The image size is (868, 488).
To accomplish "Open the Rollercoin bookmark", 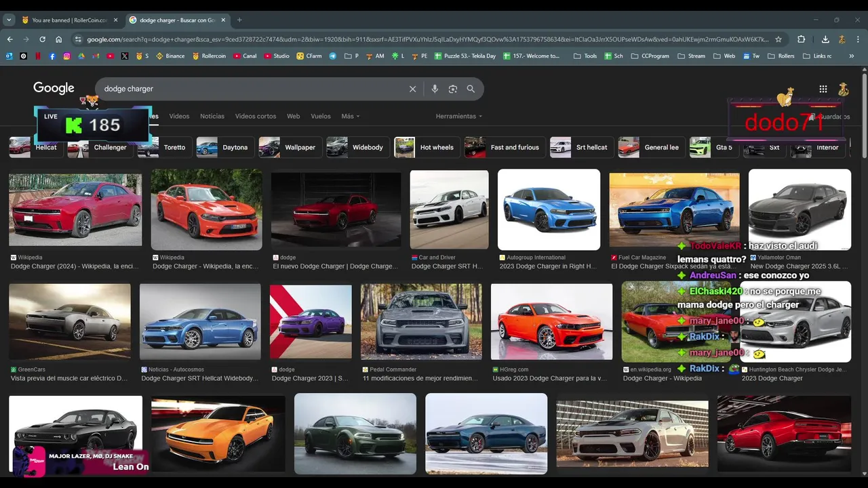I will tap(209, 56).
